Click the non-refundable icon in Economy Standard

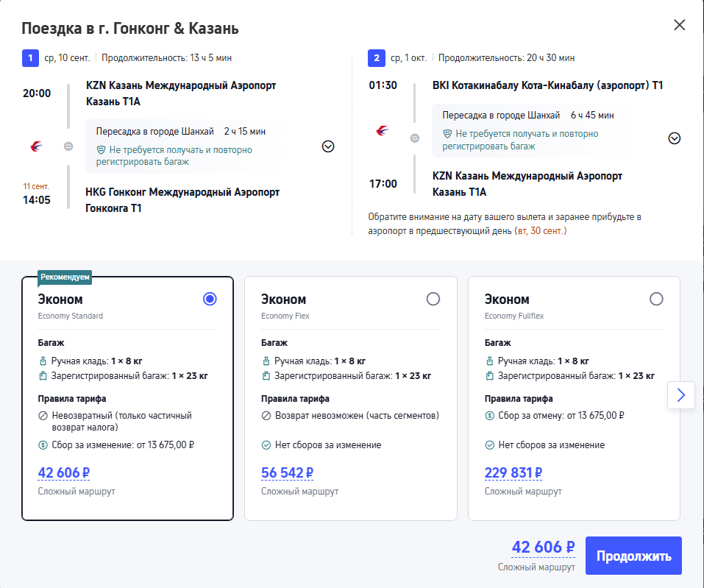pyautogui.click(x=43, y=416)
